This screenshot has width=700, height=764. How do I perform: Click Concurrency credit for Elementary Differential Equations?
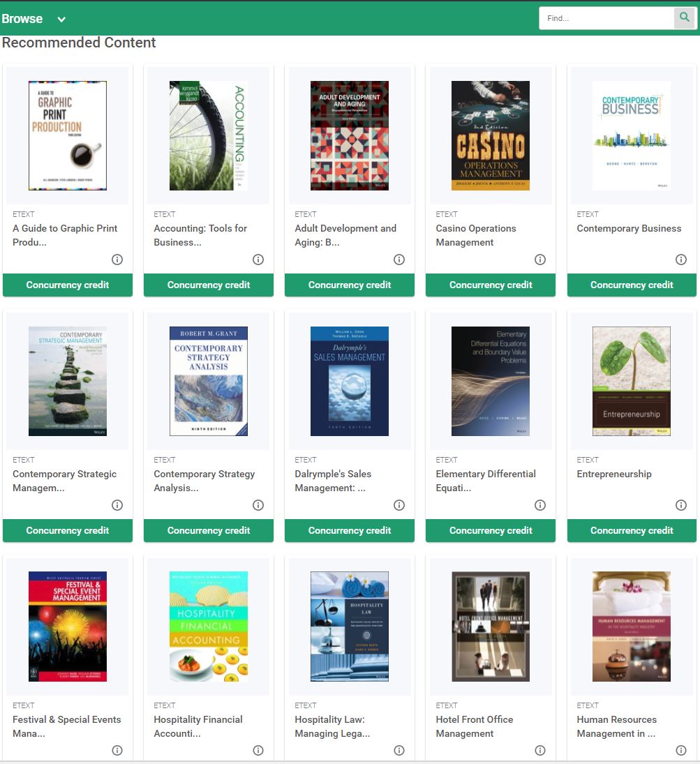pos(491,530)
